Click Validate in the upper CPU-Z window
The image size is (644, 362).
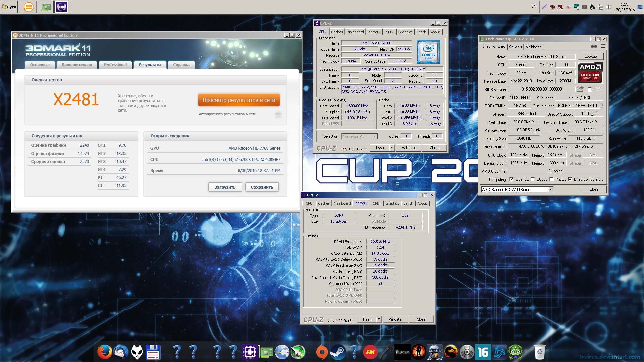(408, 148)
